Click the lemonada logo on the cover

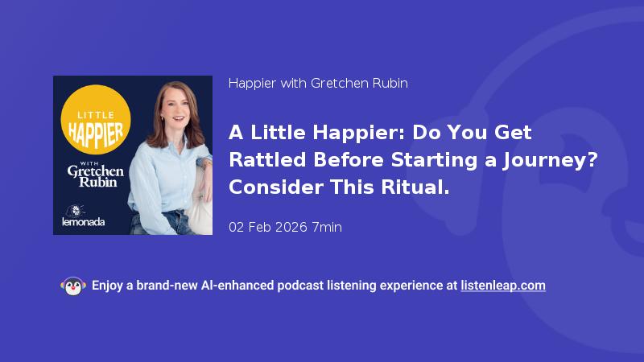click(84, 216)
